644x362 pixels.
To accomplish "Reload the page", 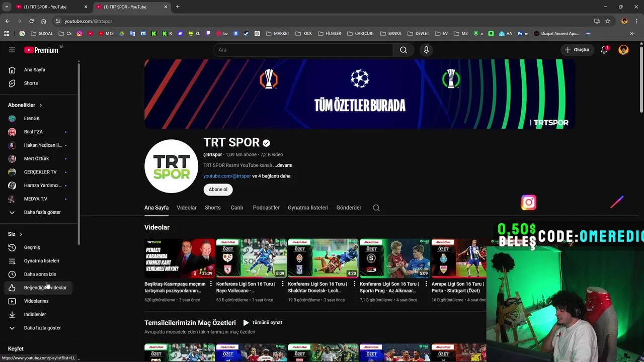I will (x=31, y=21).
